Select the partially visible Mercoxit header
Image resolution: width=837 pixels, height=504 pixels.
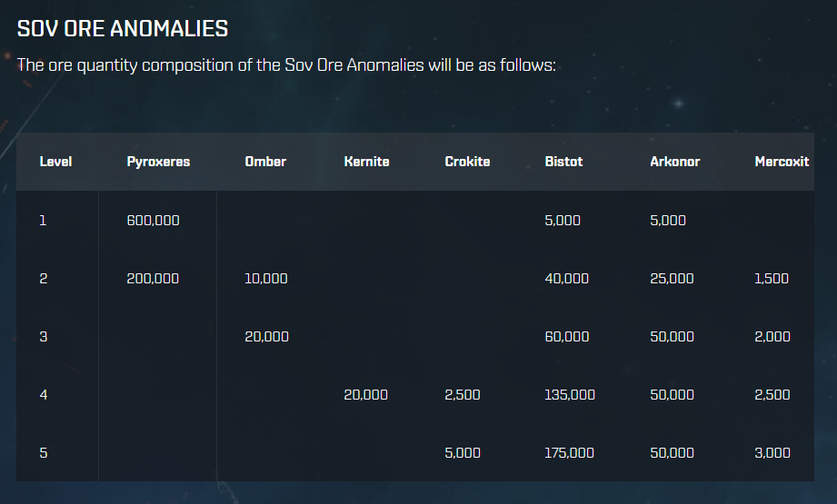point(782,162)
